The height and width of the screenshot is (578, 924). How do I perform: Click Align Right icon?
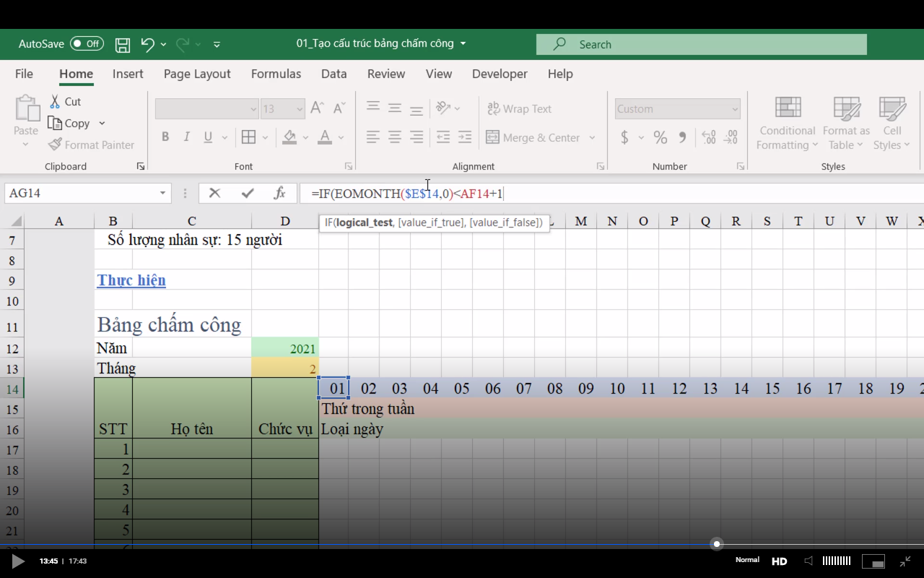pos(417,137)
